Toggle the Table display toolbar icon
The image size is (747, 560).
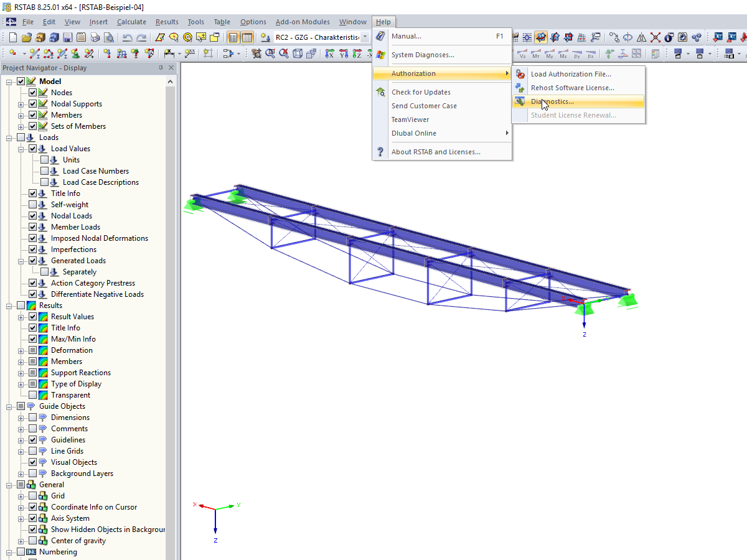(x=247, y=37)
